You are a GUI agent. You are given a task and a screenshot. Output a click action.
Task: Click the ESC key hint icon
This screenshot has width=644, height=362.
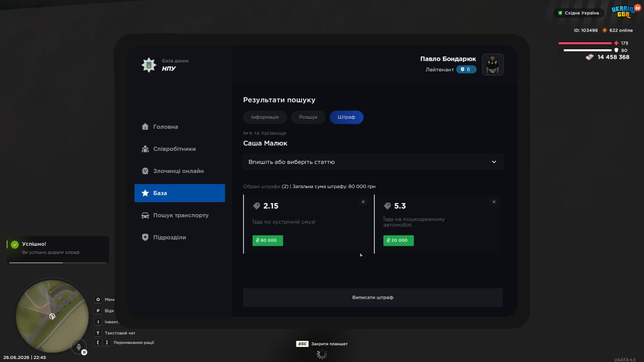302,344
